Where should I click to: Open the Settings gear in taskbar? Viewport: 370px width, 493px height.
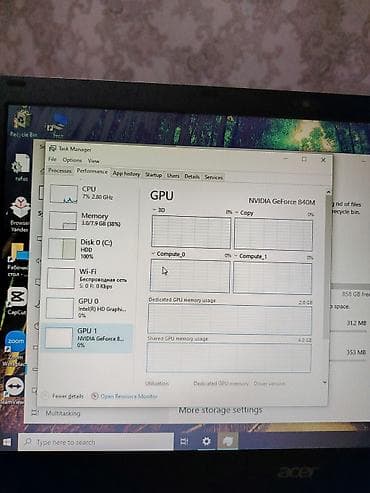[x=206, y=441]
